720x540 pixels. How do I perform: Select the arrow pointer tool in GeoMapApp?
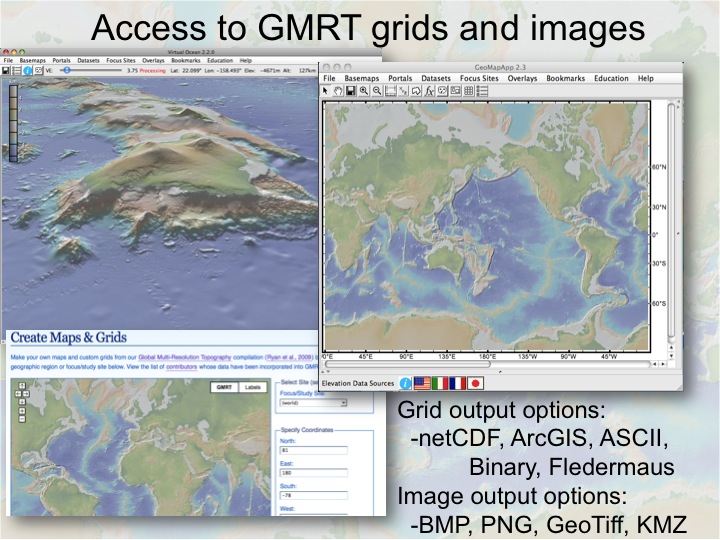pos(326,91)
